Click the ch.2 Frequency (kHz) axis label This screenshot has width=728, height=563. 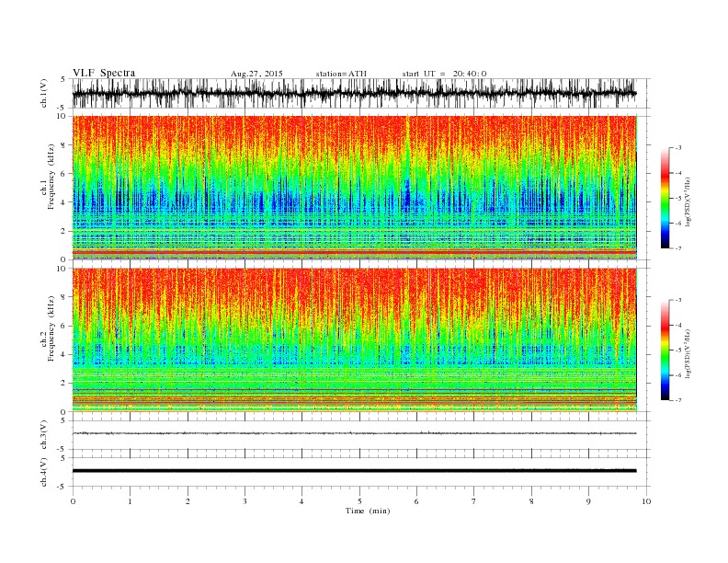point(48,328)
